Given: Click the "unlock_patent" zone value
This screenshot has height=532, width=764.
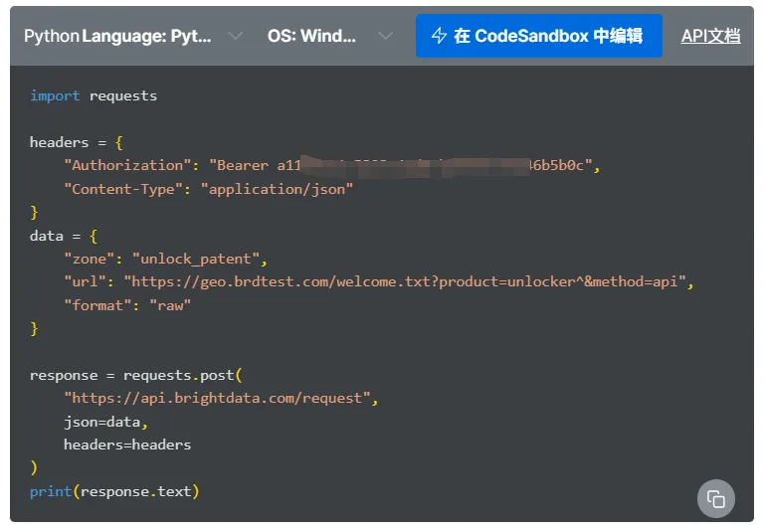Looking at the screenshot, I should pyautogui.click(x=196, y=259).
